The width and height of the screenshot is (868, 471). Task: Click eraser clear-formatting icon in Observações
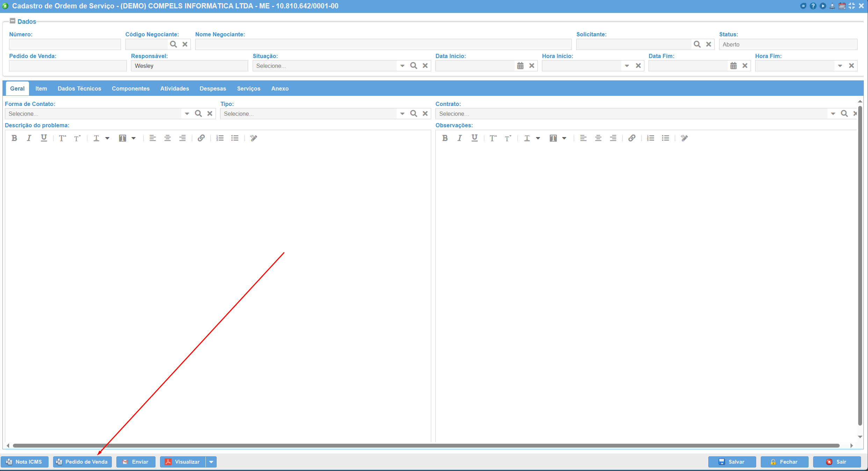[x=684, y=138]
